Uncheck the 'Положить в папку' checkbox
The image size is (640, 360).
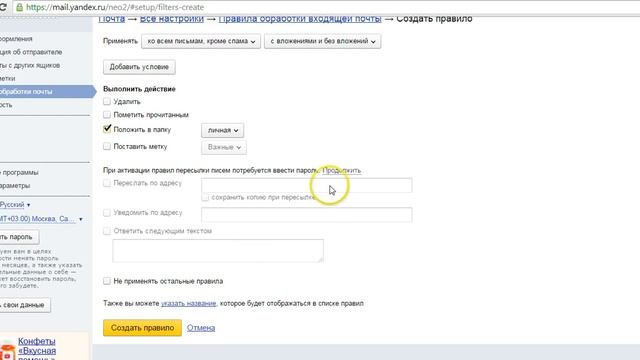click(107, 129)
